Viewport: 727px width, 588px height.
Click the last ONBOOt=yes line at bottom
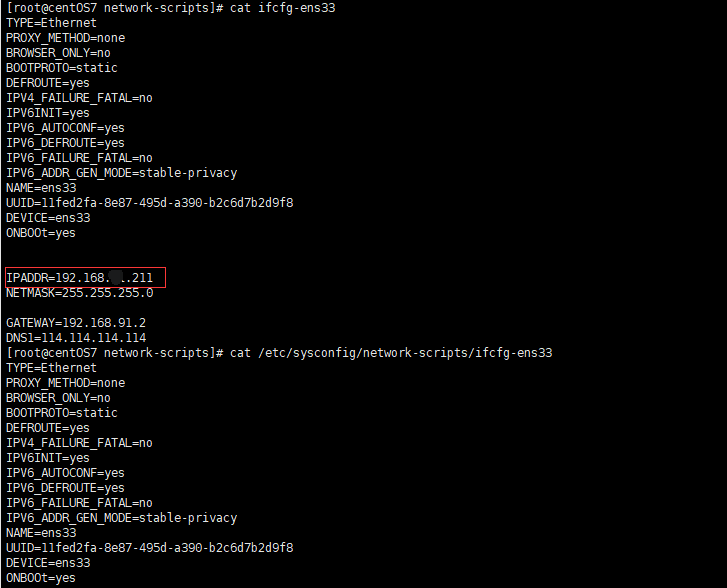point(41,578)
